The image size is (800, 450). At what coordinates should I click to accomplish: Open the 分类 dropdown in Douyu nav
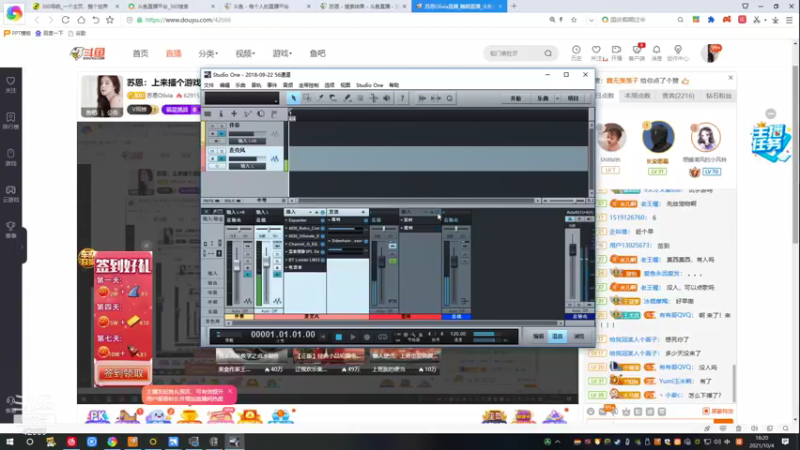[208, 53]
